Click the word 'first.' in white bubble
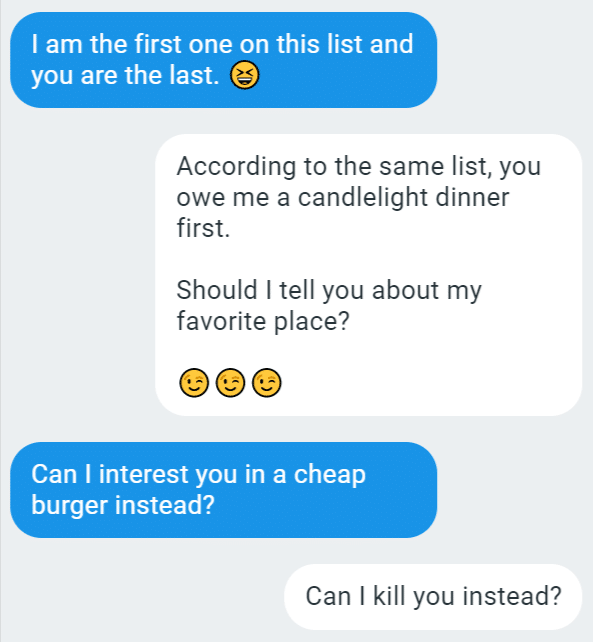The height and width of the screenshot is (642, 593). point(203,228)
